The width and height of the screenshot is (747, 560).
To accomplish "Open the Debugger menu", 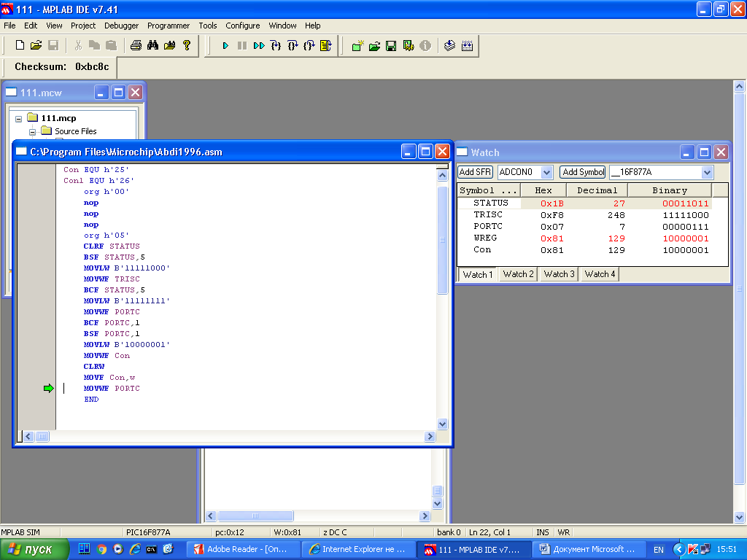I will tap(122, 26).
